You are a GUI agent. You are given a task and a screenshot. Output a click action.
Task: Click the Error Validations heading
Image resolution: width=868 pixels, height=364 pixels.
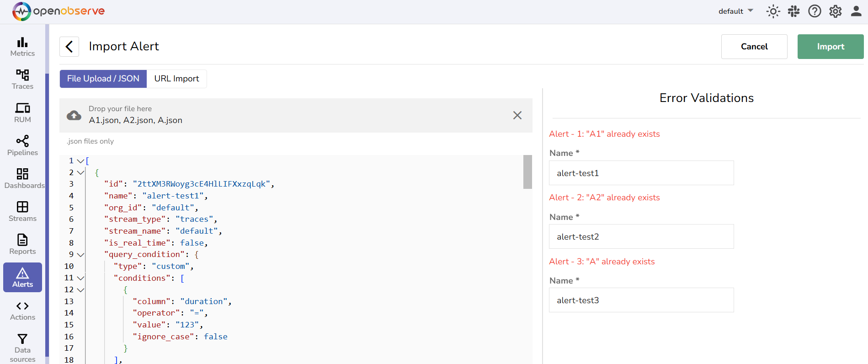coord(707,98)
